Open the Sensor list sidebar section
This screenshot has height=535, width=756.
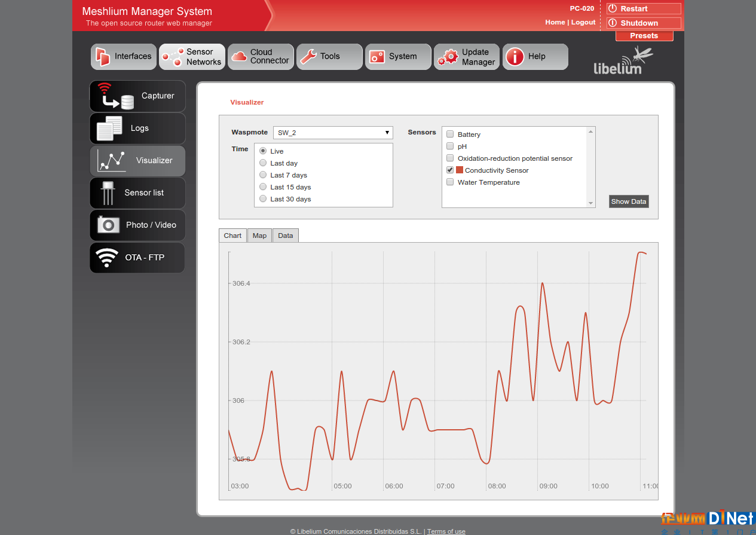137,193
